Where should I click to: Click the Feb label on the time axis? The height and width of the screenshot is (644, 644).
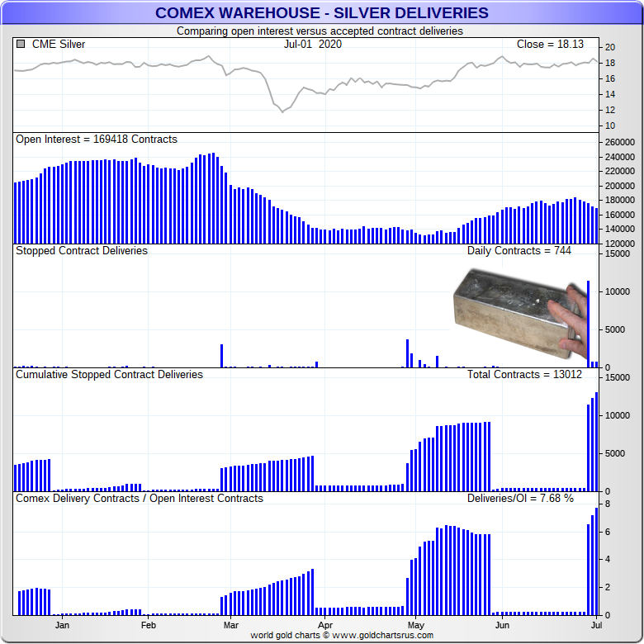149,625
